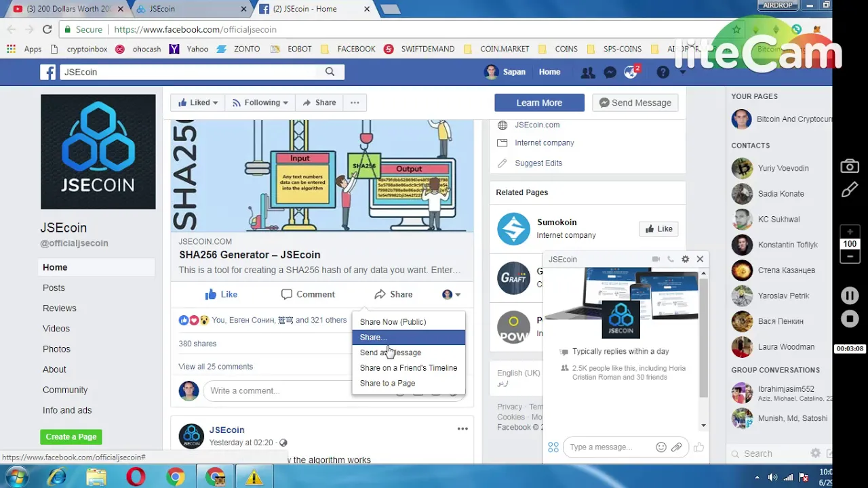Open emoji picker in chat box
This screenshot has height=488, width=868.
pos(661,447)
